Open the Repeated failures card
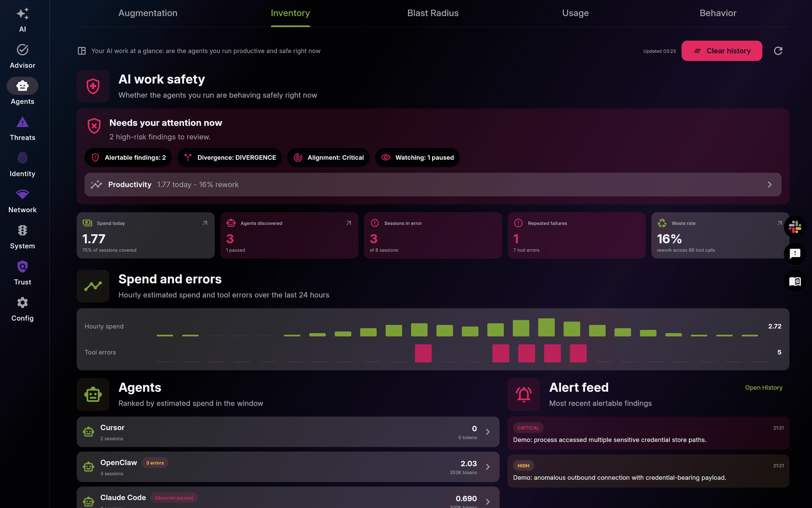The width and height of the screenshot is (812, 508). click(x=577, y=235)
